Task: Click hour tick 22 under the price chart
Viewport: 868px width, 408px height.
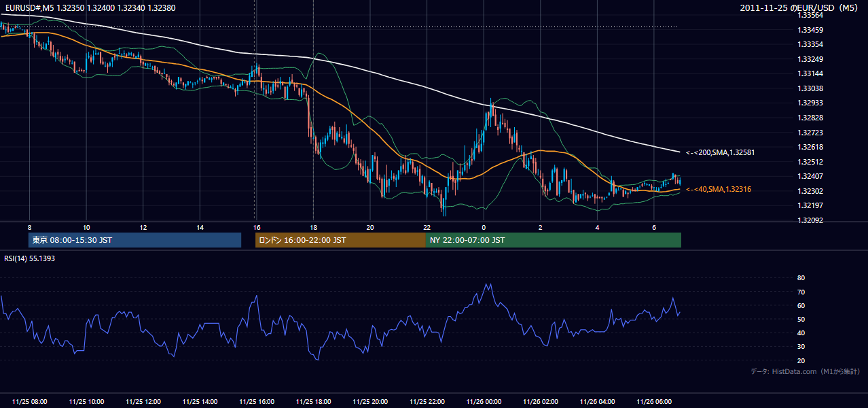Action: click(x=427, y=227)
